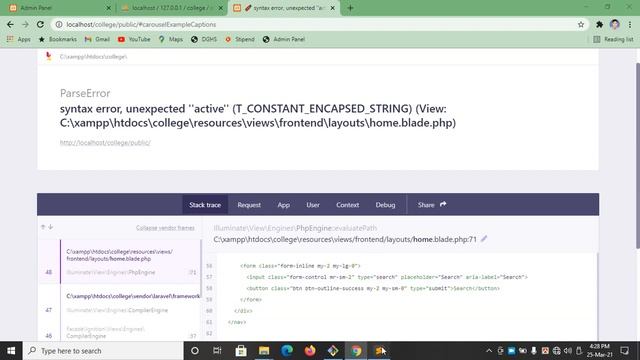Viewport: 640px width, 360px height.
Task: Go back using browser back arrow
Action: pyautogui.click(x=10, y=24)
